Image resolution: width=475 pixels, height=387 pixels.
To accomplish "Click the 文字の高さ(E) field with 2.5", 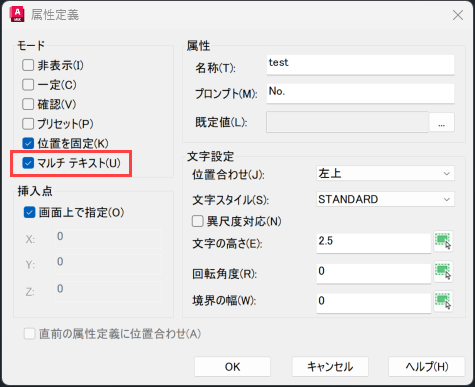I will pos(374,243).
